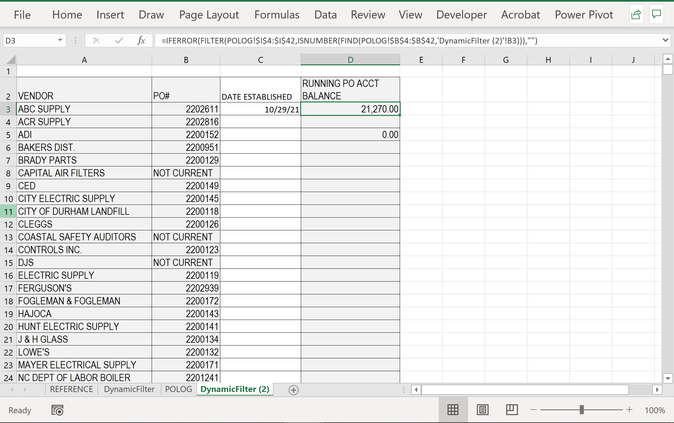Select column D header
Image resolution: width=674 pixels, height=423 pixels.
(350, 60)
